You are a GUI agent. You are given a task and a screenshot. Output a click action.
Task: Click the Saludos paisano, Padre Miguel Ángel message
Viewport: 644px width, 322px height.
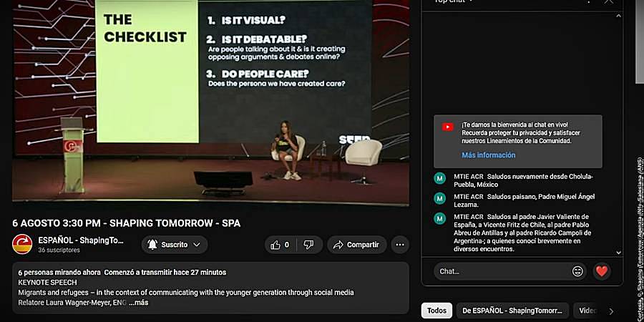(x=524, y=200)
